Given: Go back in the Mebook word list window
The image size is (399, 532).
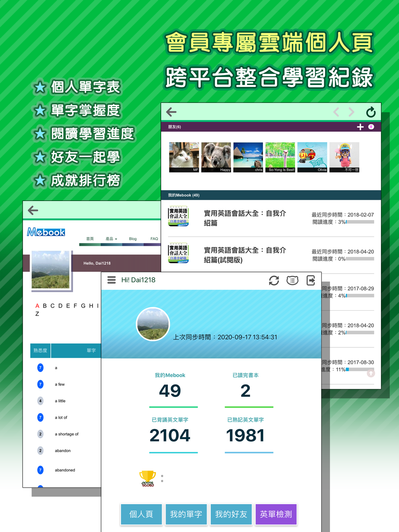Looking at the screenshot, I should pos(33,210).
